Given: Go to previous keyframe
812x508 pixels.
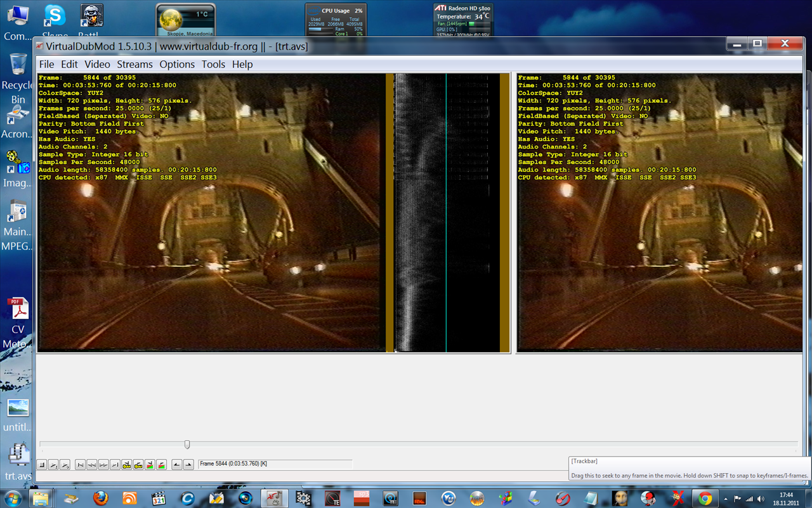Looking at the screenshot, I should (127, 465).
